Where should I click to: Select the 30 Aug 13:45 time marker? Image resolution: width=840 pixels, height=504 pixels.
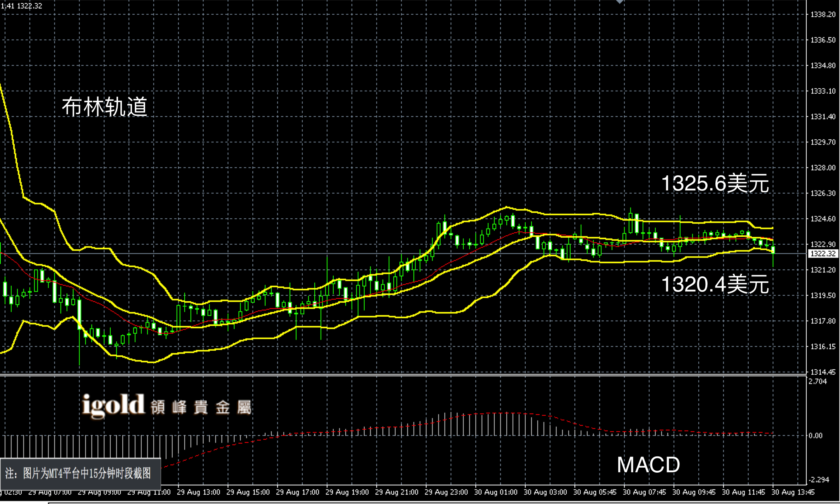793,492
